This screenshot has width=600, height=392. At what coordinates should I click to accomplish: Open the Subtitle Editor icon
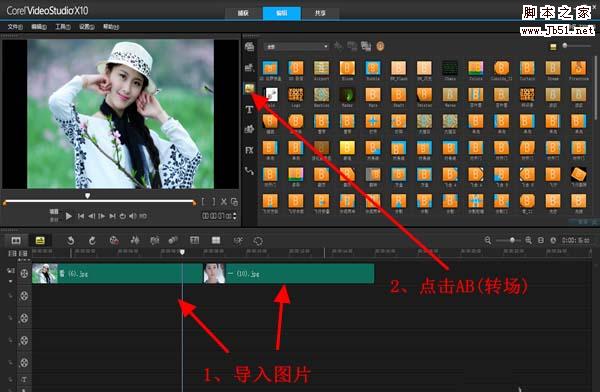click(x=194, y=240)
